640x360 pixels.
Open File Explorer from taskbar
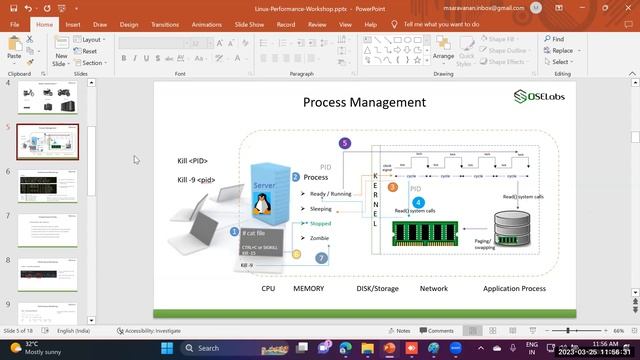[x=367, y=348]
